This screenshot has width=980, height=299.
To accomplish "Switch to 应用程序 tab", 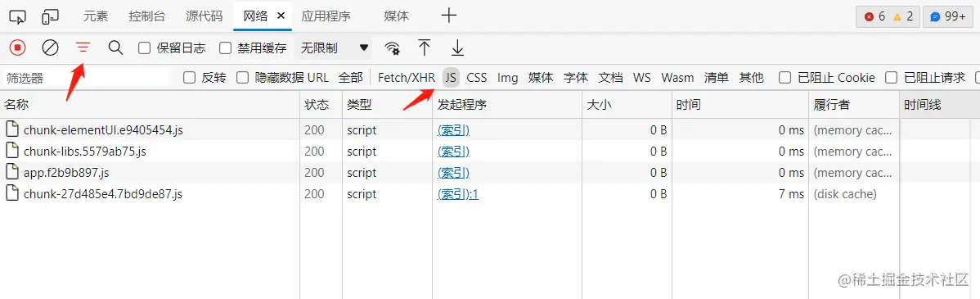I will (x=326, y=16).
